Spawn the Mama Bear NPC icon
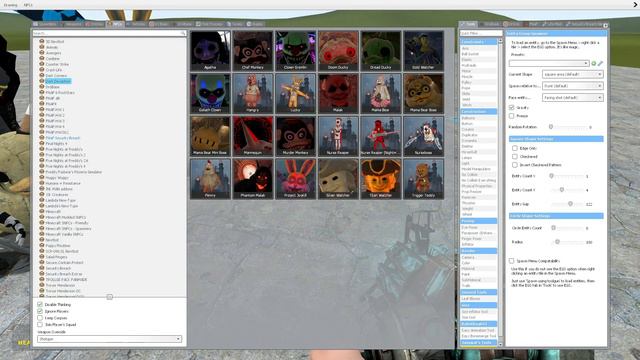The width and height of the screenshot is (640, 360). pyautogui.click(x=380, y=93)
